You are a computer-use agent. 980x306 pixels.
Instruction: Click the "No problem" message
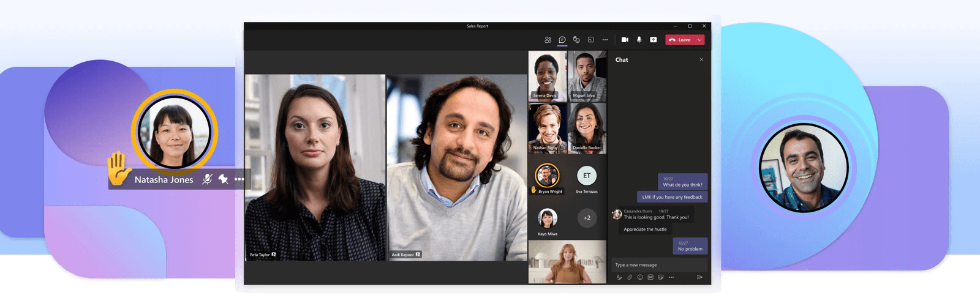point(690,246)
